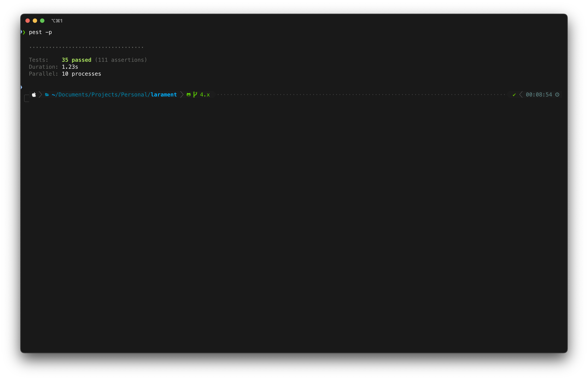This screenshot has width=588, height=380.
Task: Click the chevron separator after larament
Action: point(182,95)
